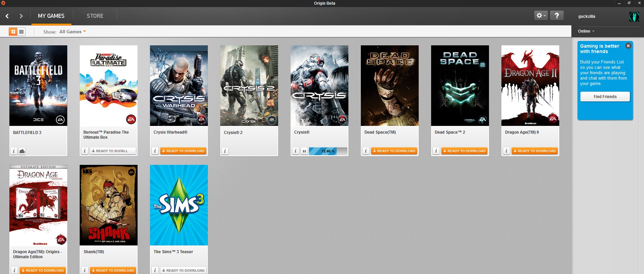Pause the Crysis download

(x=304, y=151)
